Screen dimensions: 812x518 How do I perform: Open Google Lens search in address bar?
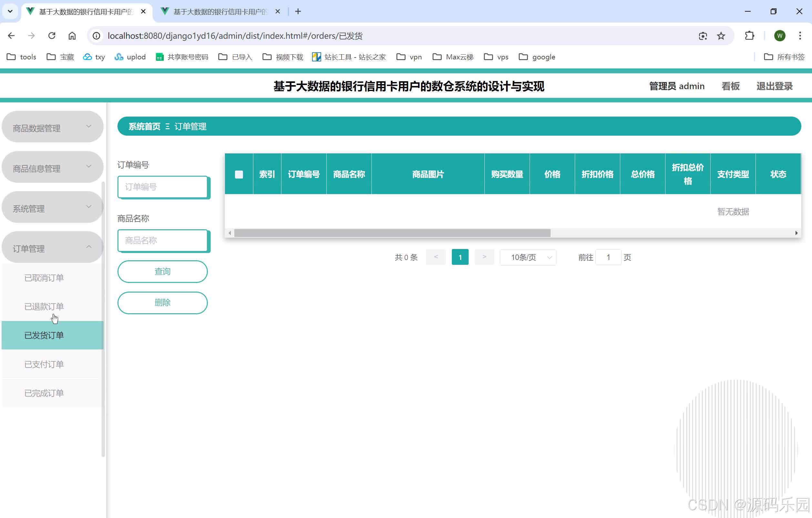(703, 36)
